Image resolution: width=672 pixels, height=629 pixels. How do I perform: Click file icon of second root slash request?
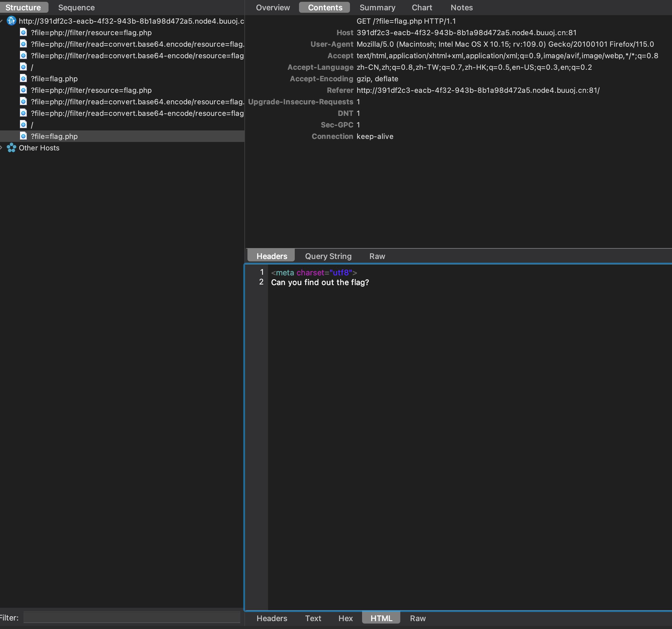click(23, 125)
